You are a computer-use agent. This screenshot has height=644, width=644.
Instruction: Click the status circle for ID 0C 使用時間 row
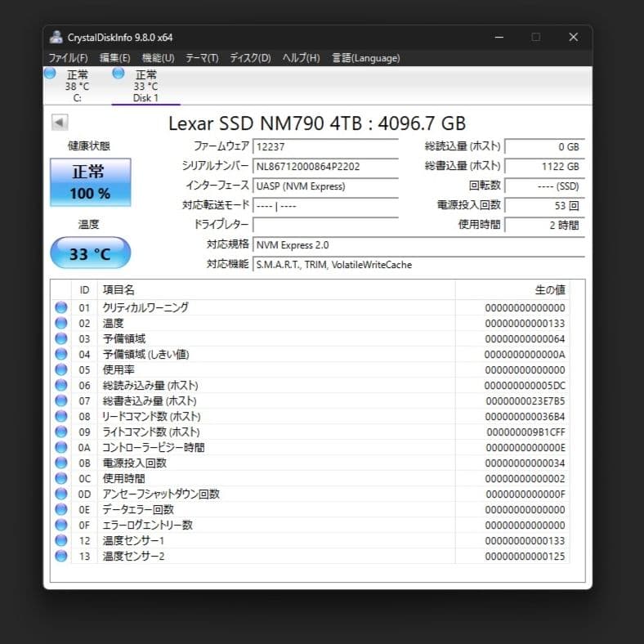[x=61, y=478]
